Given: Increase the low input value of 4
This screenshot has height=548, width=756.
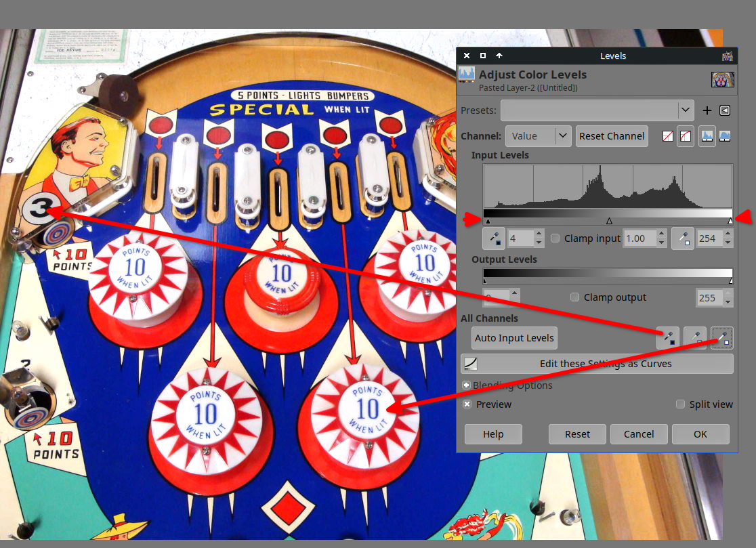Looking at the screenshot, I should pyautogui.click(x=539, y=234).
